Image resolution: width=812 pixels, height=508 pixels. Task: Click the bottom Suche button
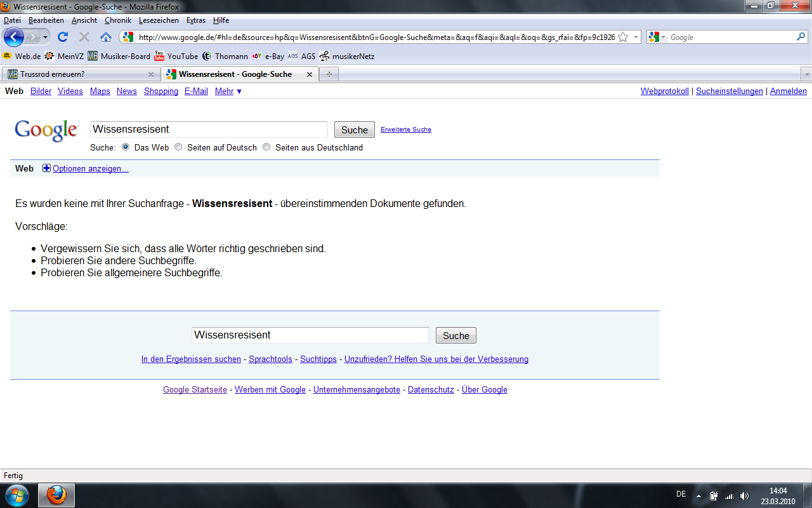tap(456, 335)
